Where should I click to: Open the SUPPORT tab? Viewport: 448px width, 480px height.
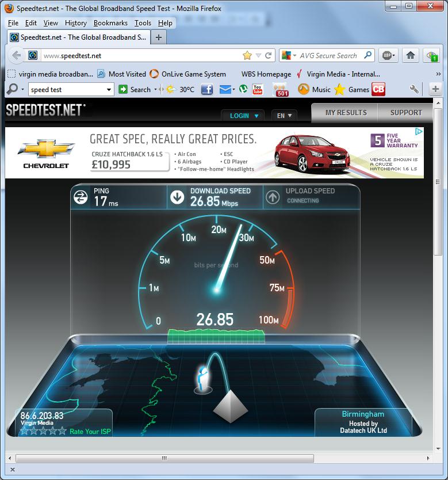click(x=406, y=113)
